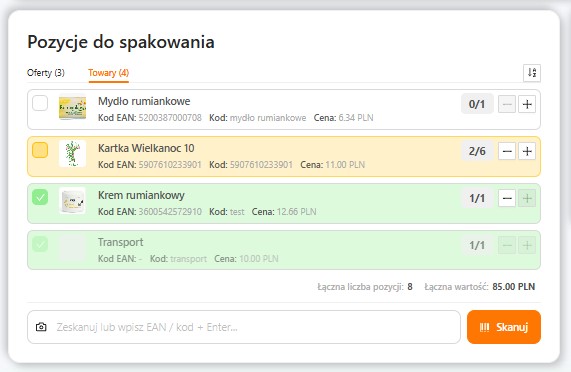The width and height of the screenshot is (571, 372).
Task: Open the Mydło rumiankowe product thumbnail
Action: pyautogui.click(x=72, y=107)
